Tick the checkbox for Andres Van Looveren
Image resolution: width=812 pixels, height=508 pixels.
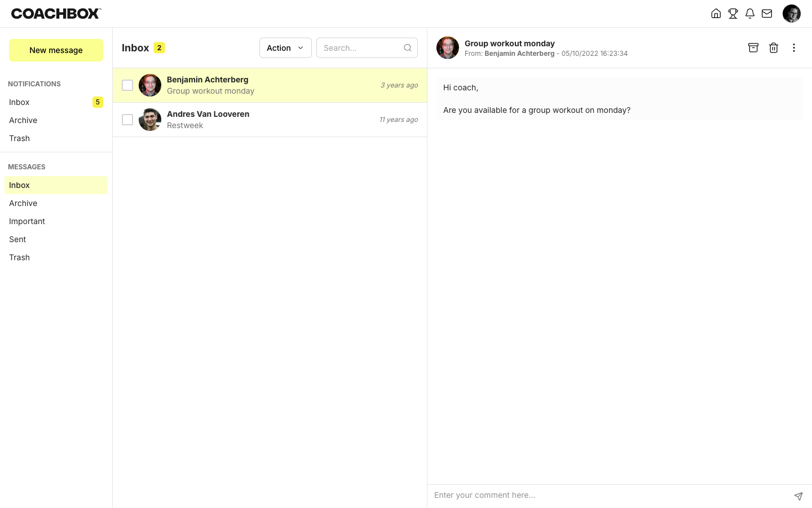[127, 120]
